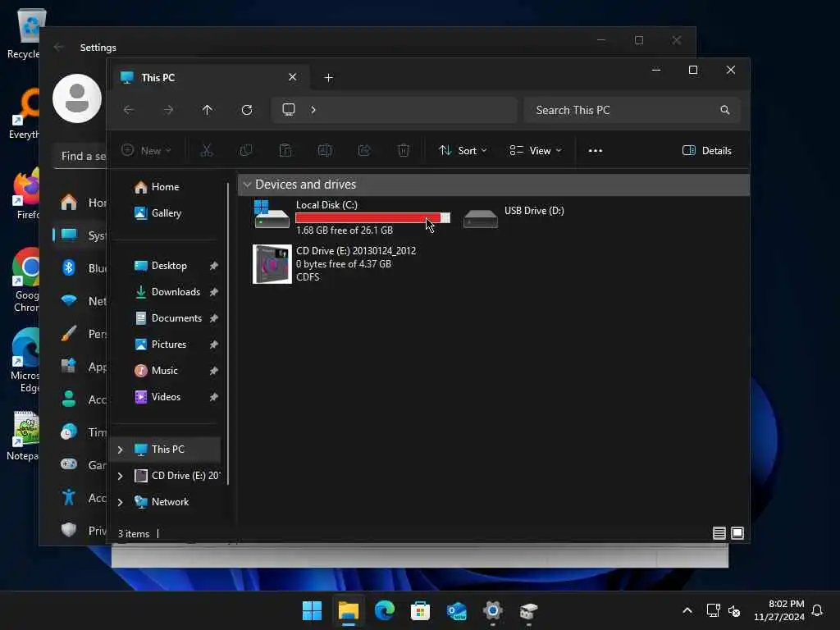Open Desktop quick access folder
840x630 pixels.
pyautogui.click(x=169, y=266)
